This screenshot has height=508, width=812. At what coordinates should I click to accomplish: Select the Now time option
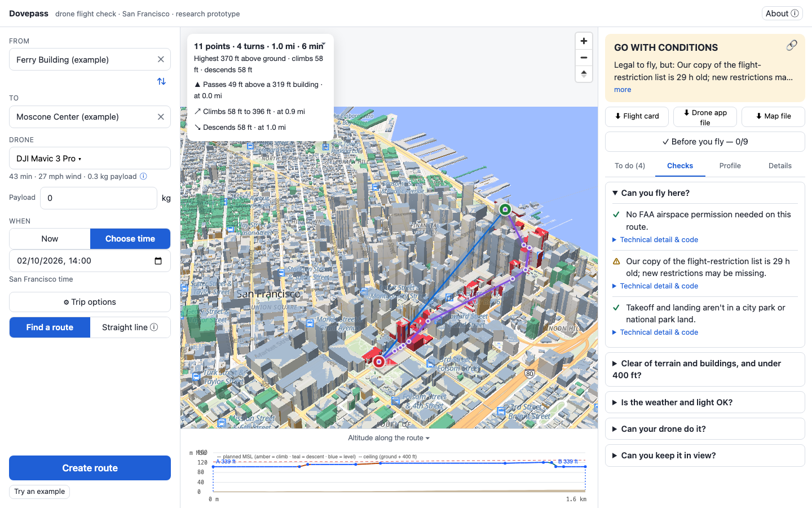pyautogui.click(x=50, y=239)
